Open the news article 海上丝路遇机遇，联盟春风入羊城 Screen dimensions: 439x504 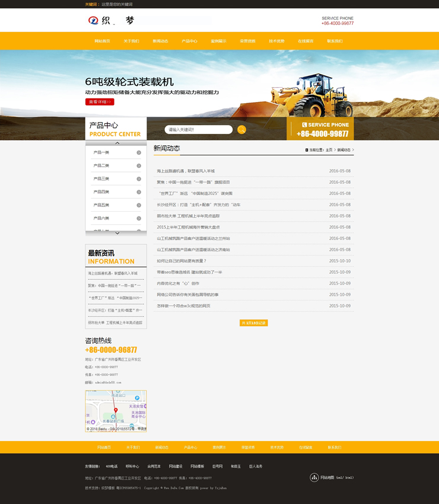(x=186, y=171)
